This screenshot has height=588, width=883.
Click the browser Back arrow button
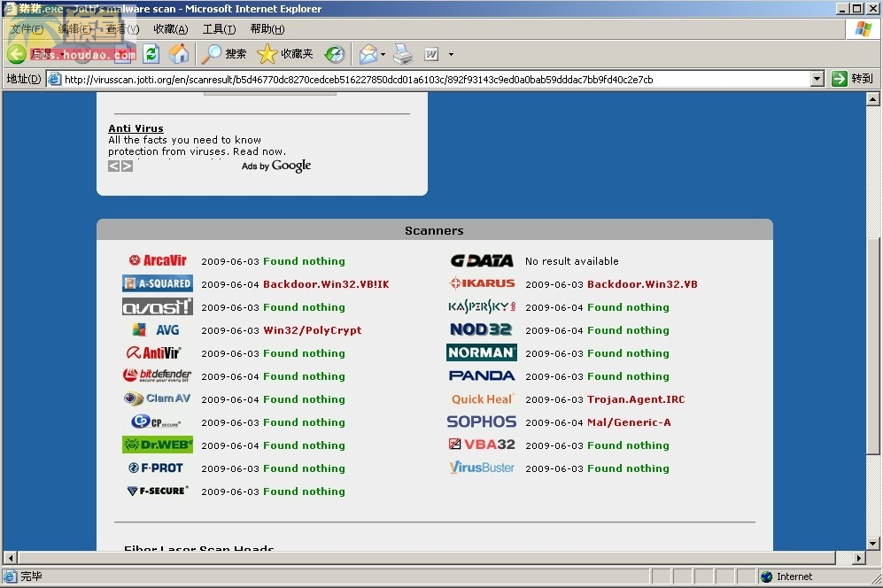(17, 54)
